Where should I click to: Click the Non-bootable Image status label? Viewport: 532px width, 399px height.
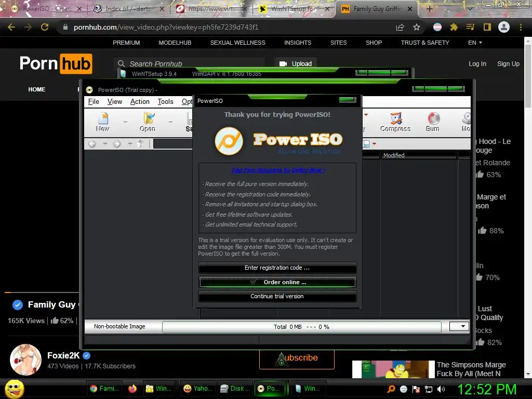pos(119,326)
